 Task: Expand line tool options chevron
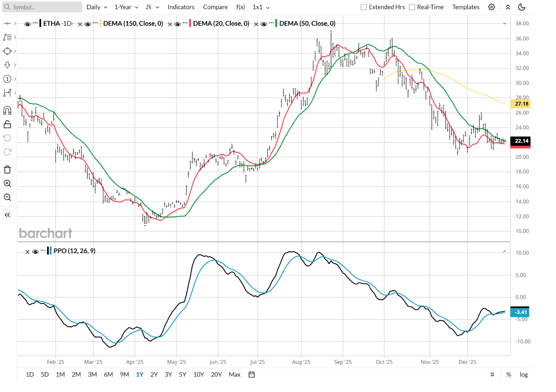(15, 23)
